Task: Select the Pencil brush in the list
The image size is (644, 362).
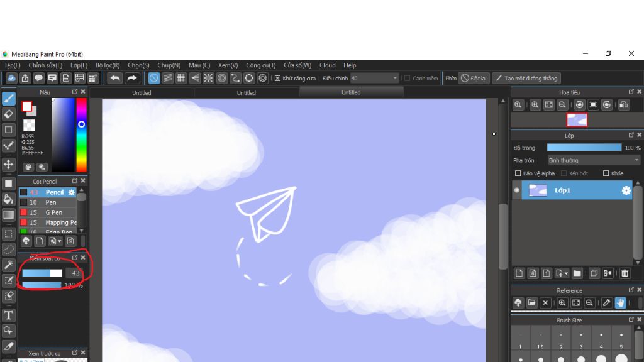Action: pyautogui.click(x=48, y=192)
